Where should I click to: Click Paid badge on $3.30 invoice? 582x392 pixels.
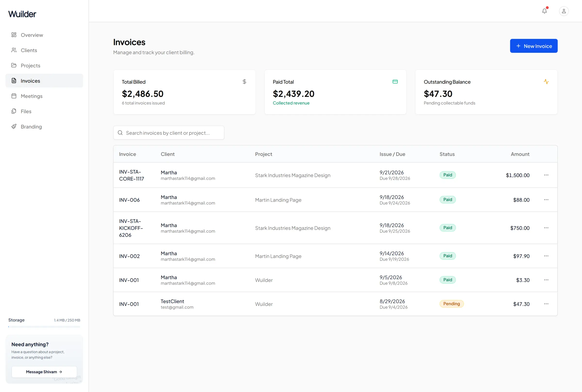point(447,280)
